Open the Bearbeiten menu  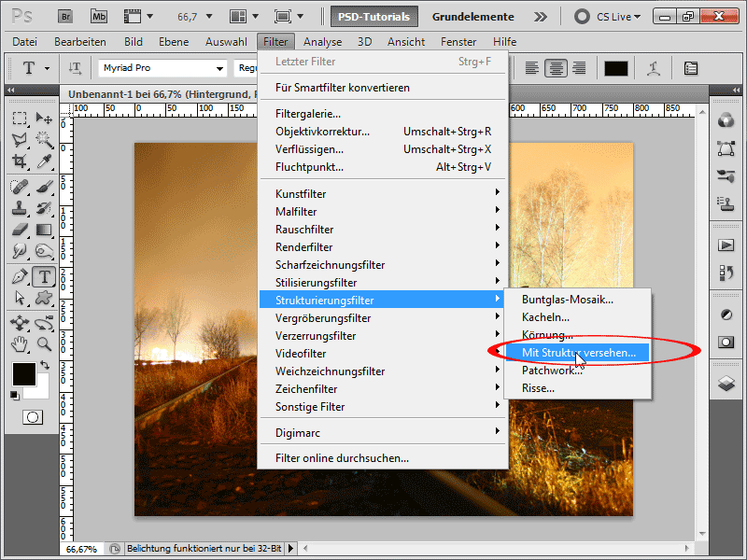80,42
